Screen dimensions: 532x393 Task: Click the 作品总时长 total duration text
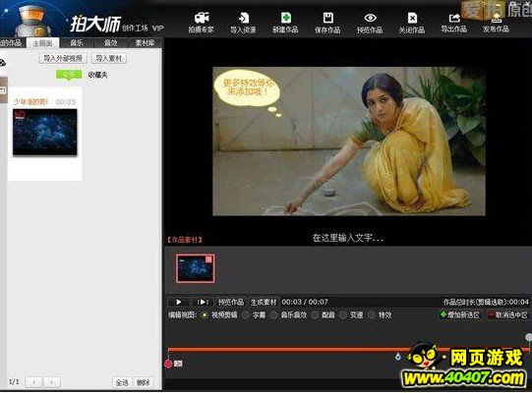486,302
